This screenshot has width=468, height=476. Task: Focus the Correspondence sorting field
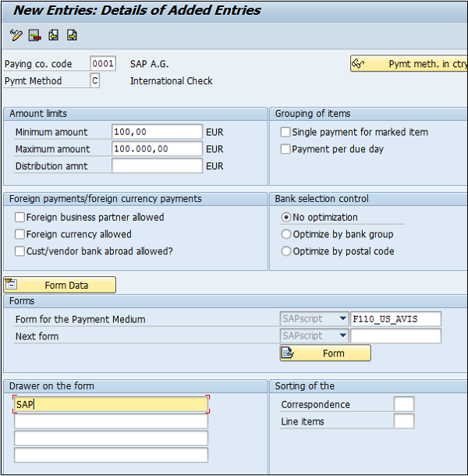point(403,404)
